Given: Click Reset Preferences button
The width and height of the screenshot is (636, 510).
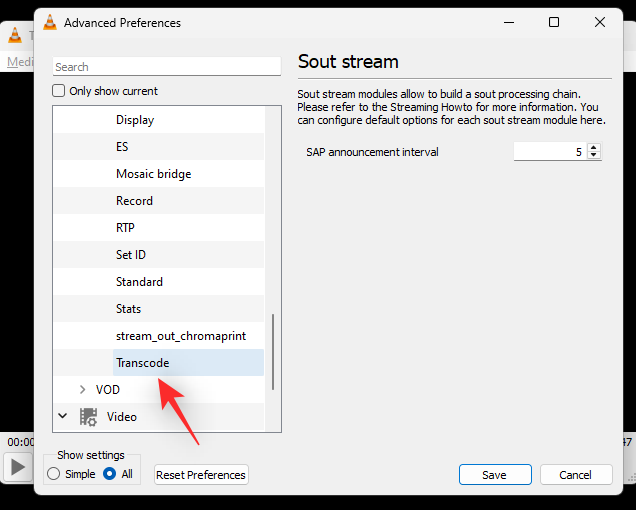Looking at the screenshot, I should click(x=201, y=475).
